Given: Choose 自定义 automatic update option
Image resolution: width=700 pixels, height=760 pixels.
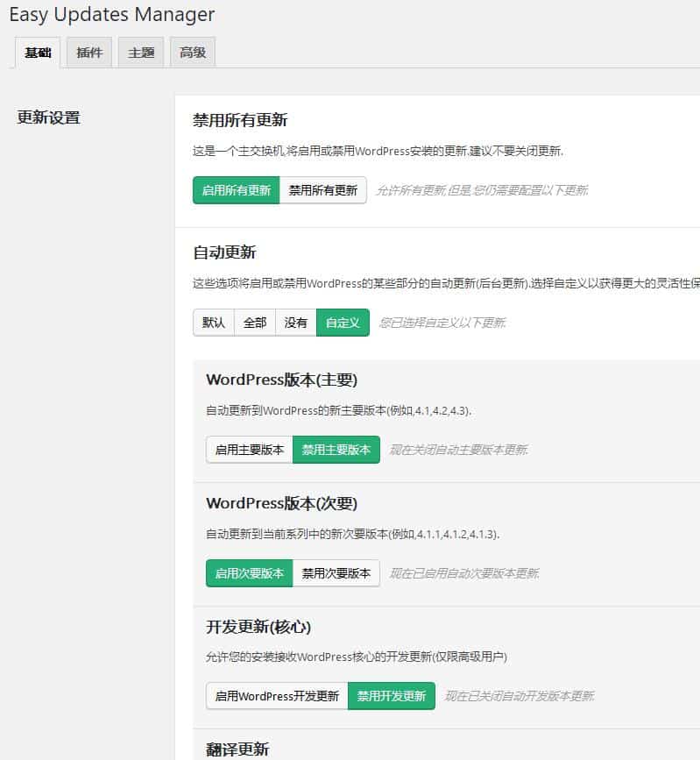Looking at the screenshot, I should [x=343, y=323].
